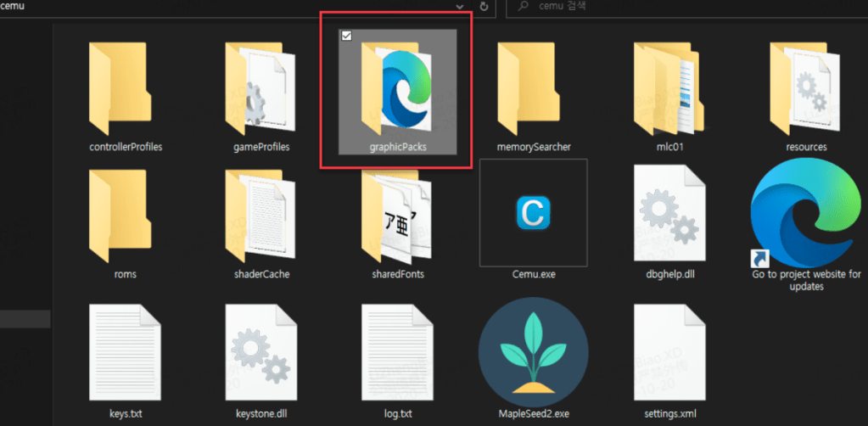
Task: Select the controllerProfiles folder
Action: click(125, 89)
